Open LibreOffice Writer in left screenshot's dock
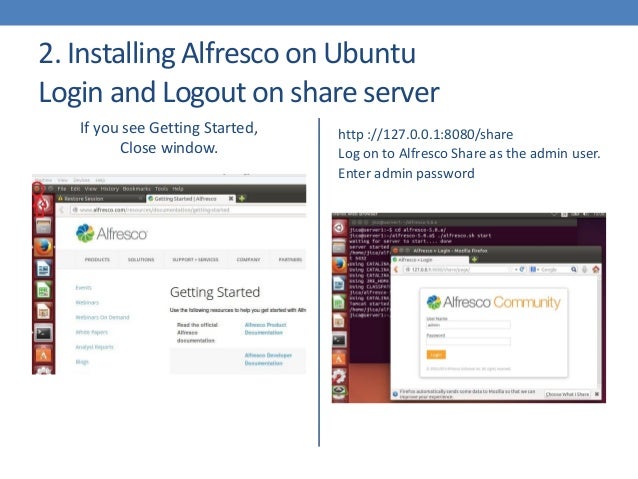The image size is (638, 479). (44, 269)
